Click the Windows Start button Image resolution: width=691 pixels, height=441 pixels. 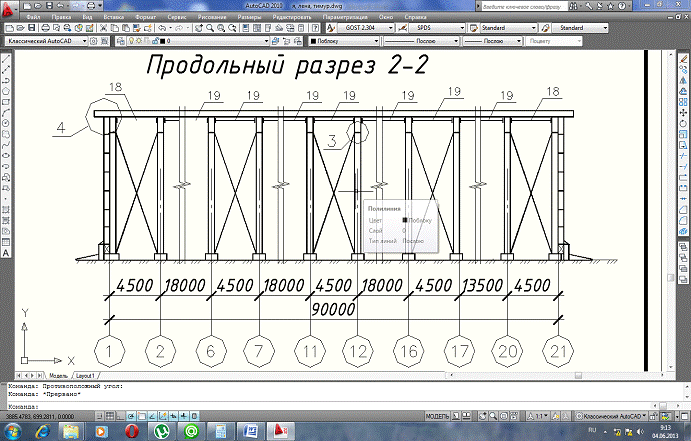(x=15, y=430)
